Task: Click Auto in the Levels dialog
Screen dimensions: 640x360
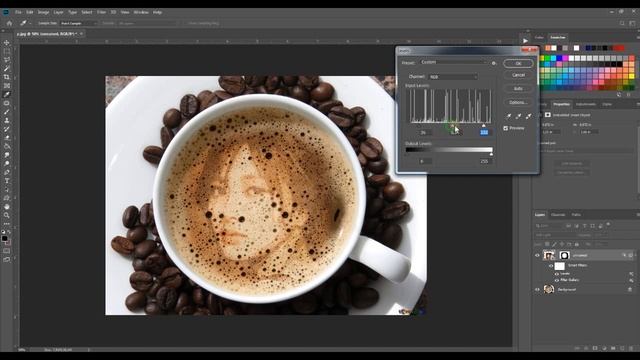Action: [518, 89]
